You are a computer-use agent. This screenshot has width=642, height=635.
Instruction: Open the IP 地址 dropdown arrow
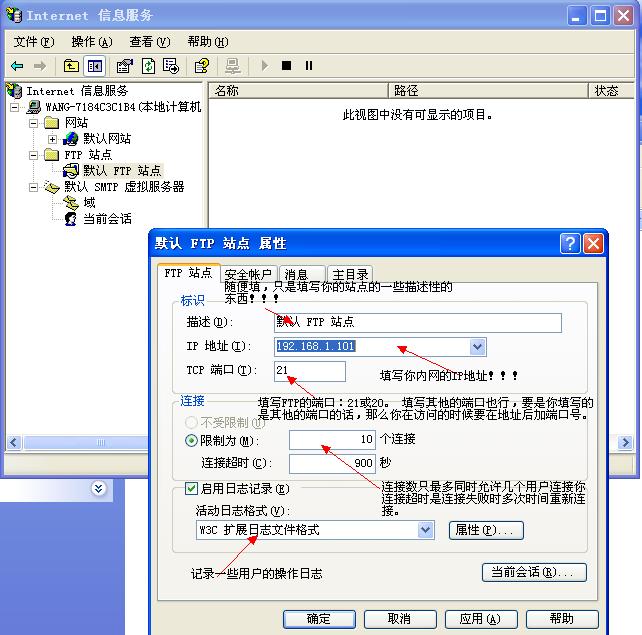click(477, 347)
